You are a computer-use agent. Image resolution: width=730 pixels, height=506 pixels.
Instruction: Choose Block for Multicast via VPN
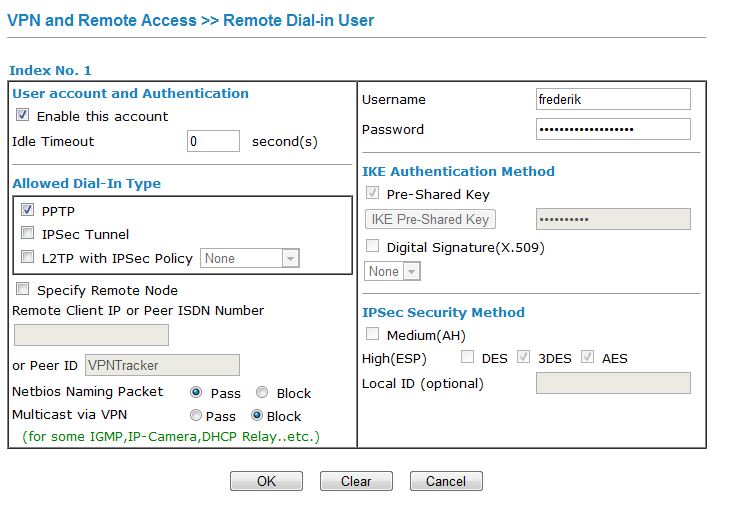(x=257, y=416)
